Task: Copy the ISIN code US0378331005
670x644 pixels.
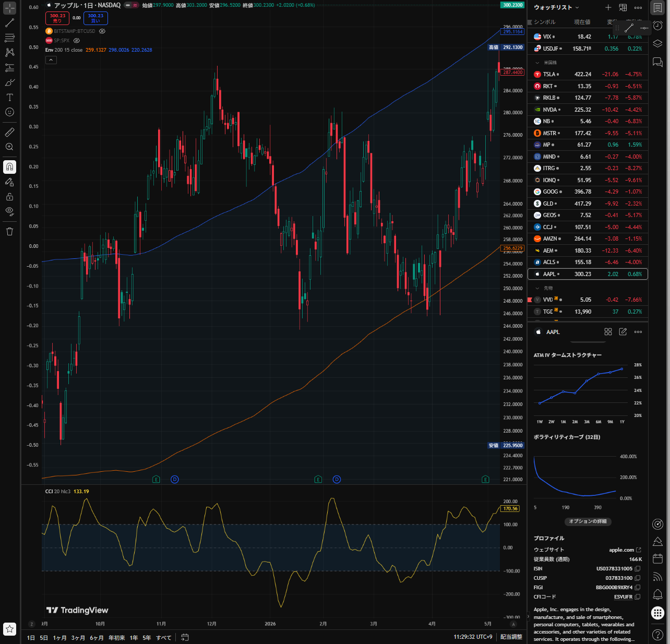Action: [638, 569]
